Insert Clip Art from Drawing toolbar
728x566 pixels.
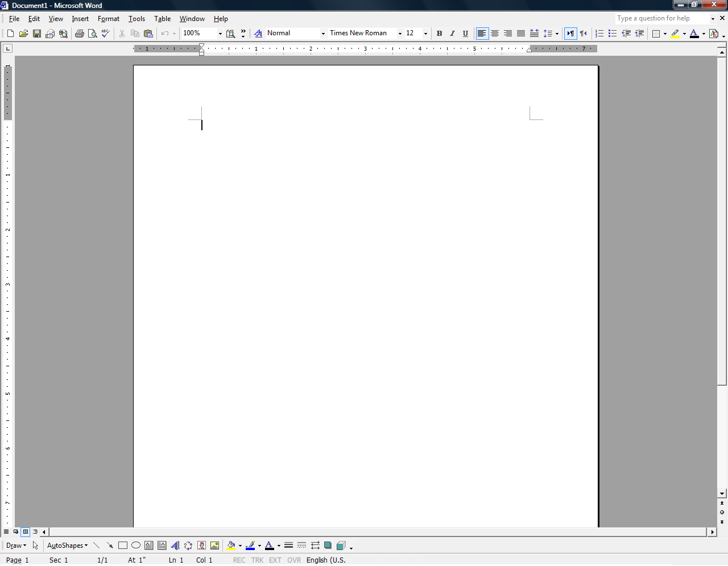coord(201,546)
